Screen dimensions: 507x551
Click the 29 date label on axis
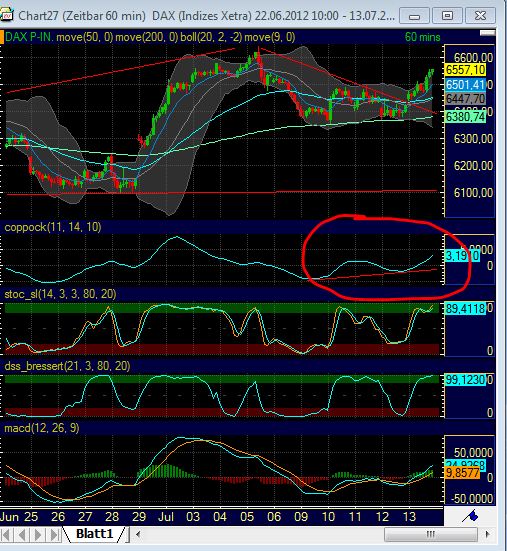click(x=139, y=517)
